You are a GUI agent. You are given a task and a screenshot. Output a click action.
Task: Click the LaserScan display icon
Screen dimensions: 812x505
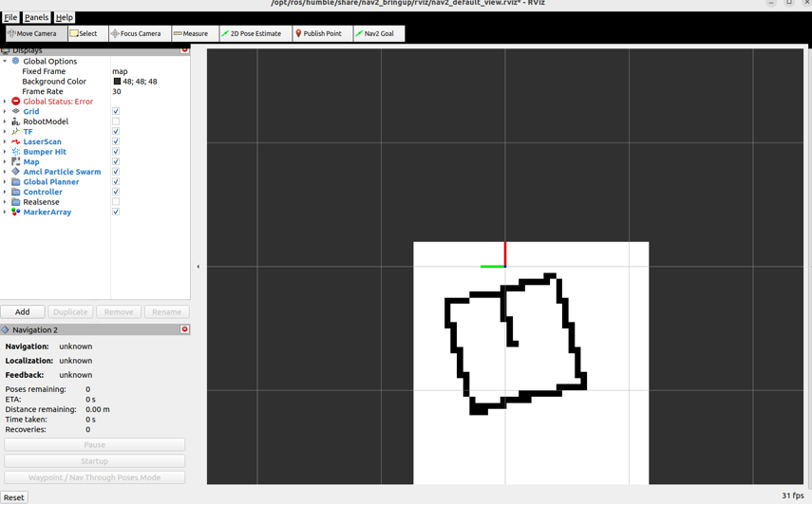pos(15,141)
